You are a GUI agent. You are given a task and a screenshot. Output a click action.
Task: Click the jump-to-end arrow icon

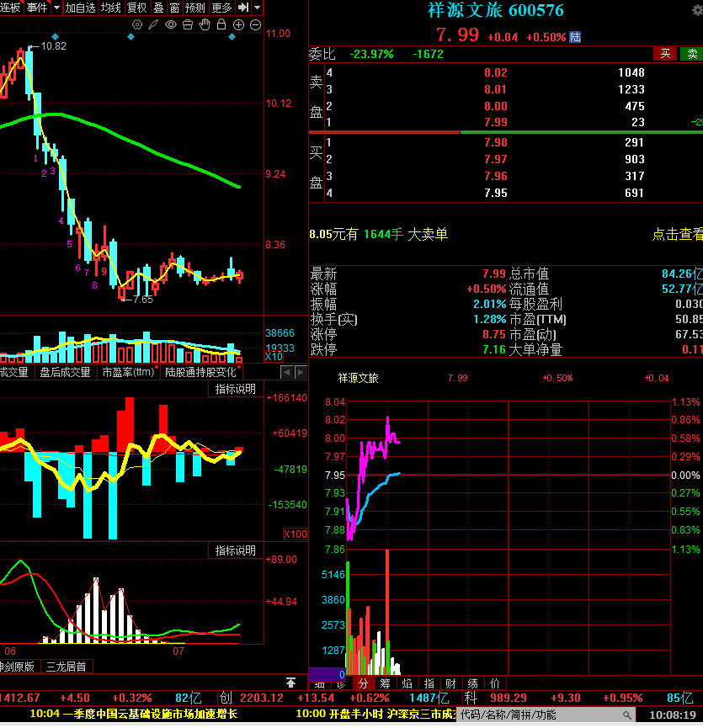tap(242, 8)
